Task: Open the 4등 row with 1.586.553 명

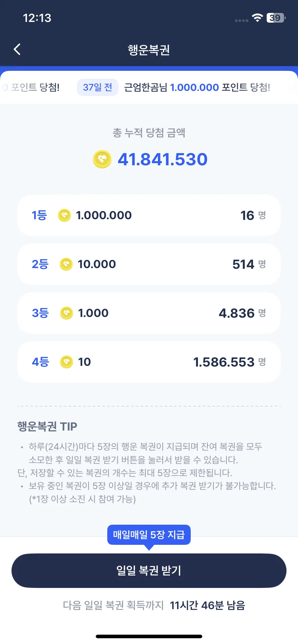Action: click(149, 362)
